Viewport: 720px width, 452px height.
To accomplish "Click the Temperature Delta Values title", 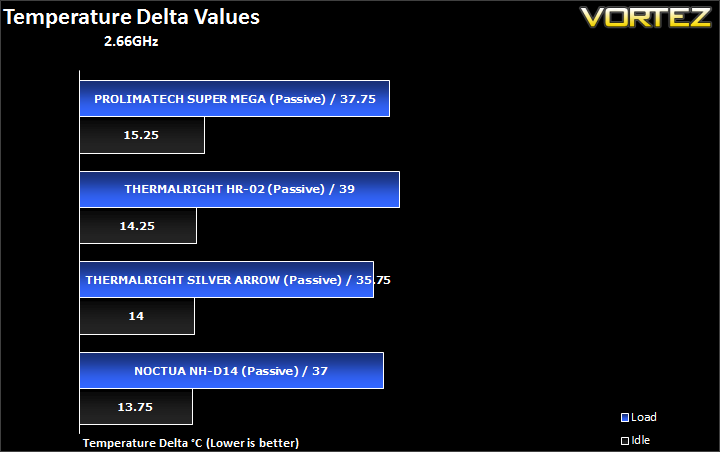I will pos(131,17).
